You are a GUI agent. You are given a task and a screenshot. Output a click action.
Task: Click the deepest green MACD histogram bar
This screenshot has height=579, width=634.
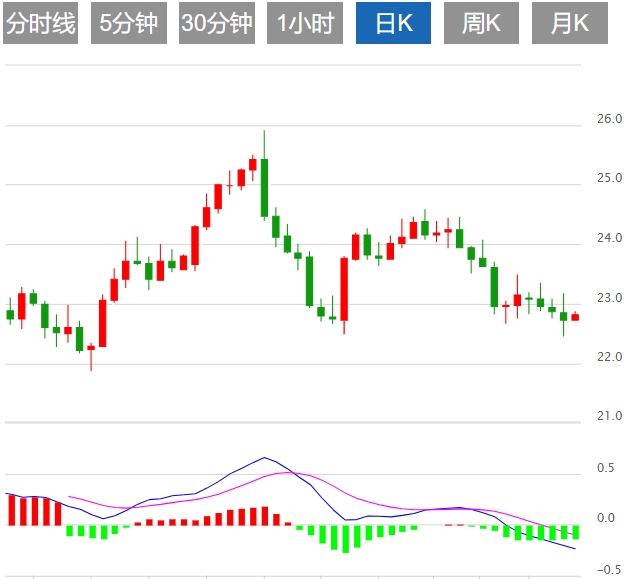click(x=345, y=539)
